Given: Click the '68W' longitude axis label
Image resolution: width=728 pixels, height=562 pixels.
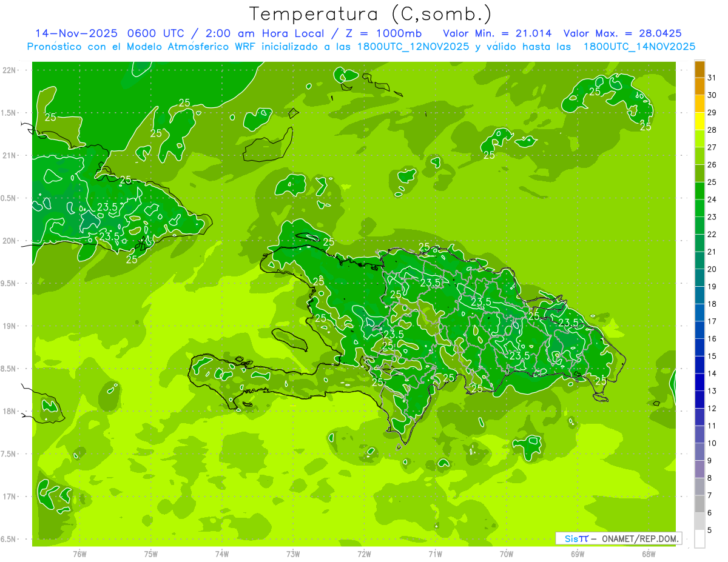Looking at the screenshot, I should [x=648, y=554].
